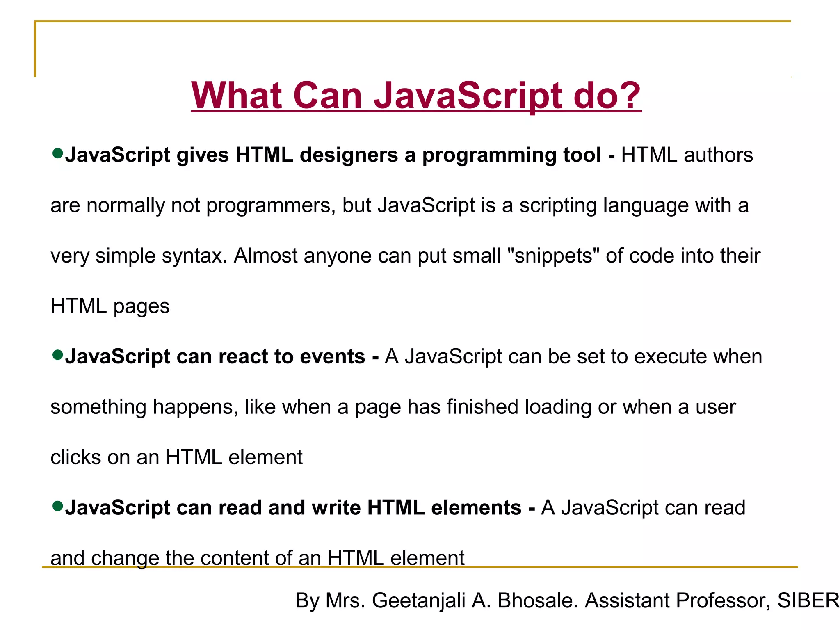Click the text 'clicks on an HTML element'
This screenshot has width=840, height=630.
click(x=176, y=457)
